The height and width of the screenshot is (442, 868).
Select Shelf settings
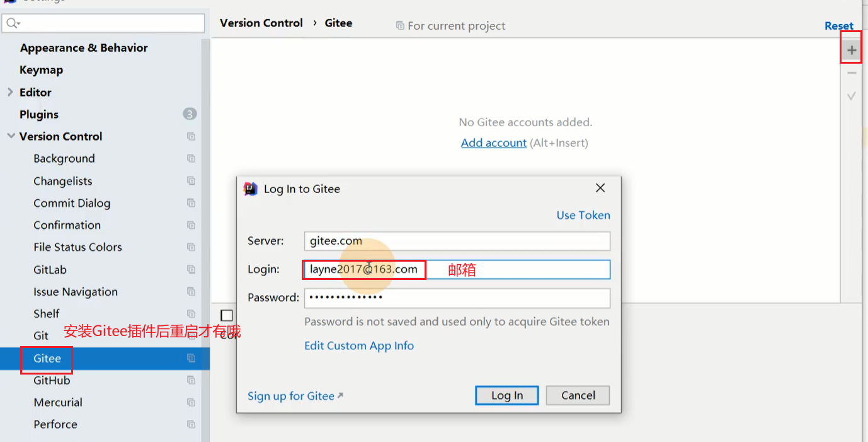tap(47, 313)
